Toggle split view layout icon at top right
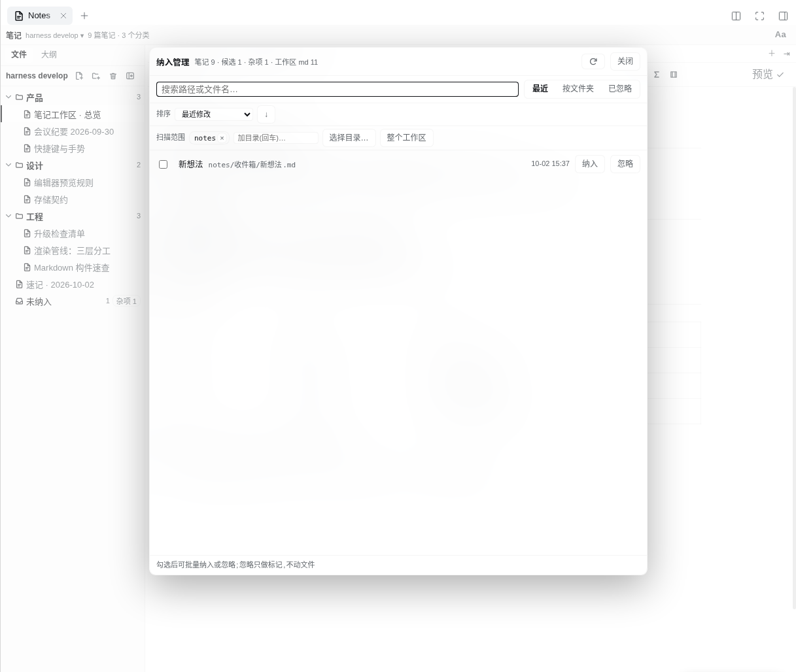 coord(736,16)
